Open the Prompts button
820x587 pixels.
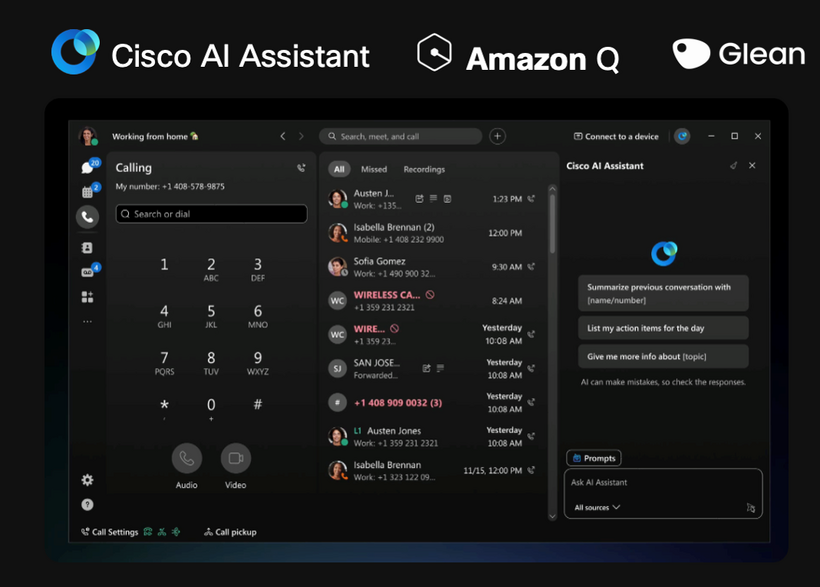(594, 458)
